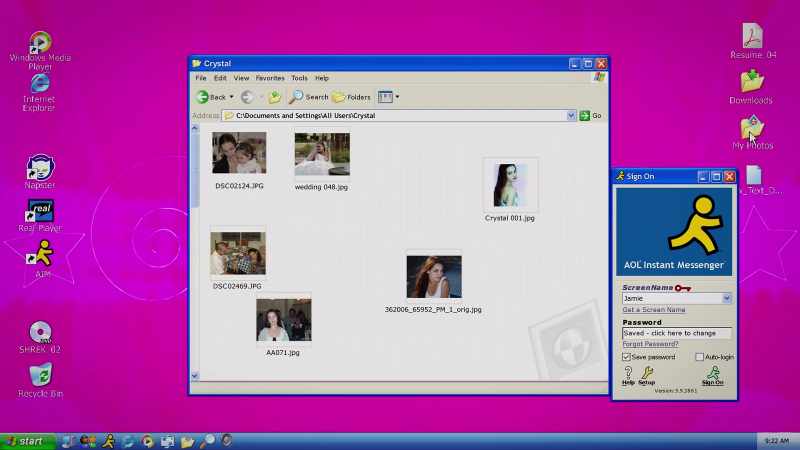Viewport: 800px width, 450px height.
Task: Click the Forward arrow in Explorer toolbar
Action: point(247,97)
